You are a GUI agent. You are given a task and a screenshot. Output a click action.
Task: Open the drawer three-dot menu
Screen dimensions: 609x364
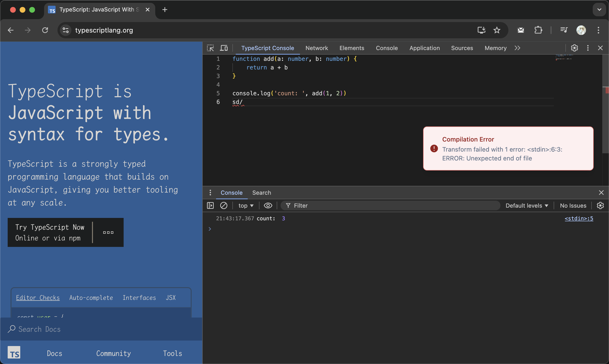click(210, 193)
